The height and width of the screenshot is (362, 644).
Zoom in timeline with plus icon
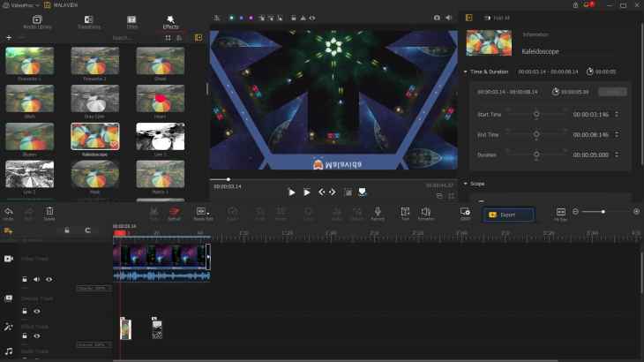636,212
